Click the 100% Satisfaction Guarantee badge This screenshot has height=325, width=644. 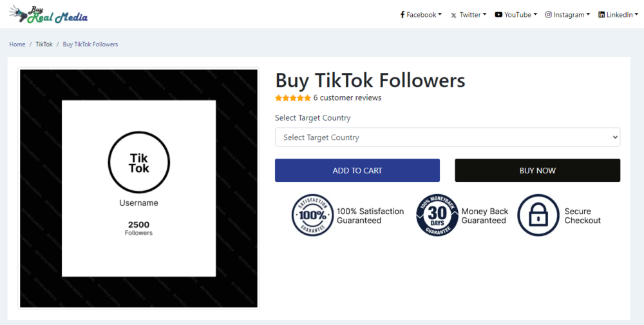(313, 215)
